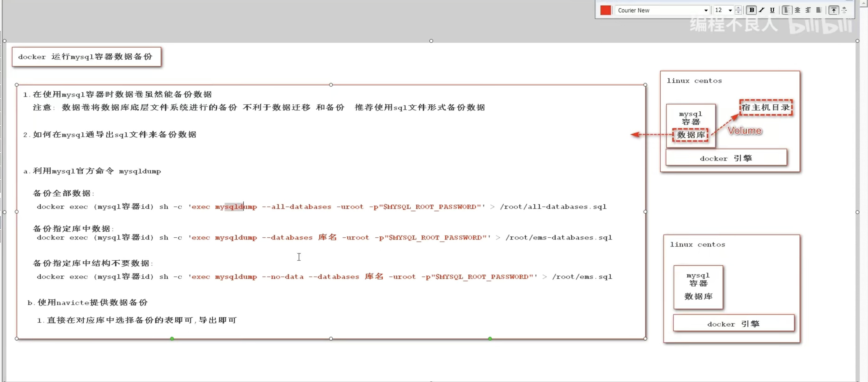This screenshot has height=382, width=868.
Task: Increase font size with up stepper
Action: coord(738,8)
